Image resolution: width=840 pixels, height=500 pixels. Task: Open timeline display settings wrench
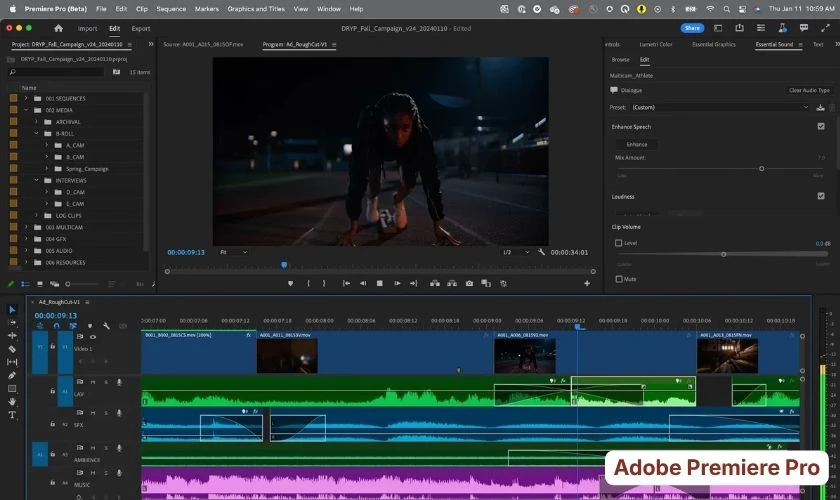[106, 326]
